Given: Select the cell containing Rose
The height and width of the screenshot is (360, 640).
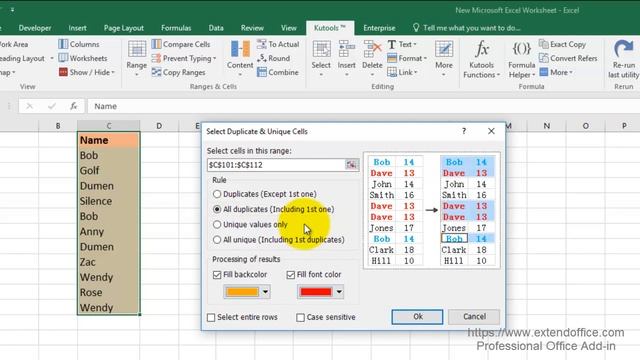Looking at the screenshot, I should click(109, 293).
